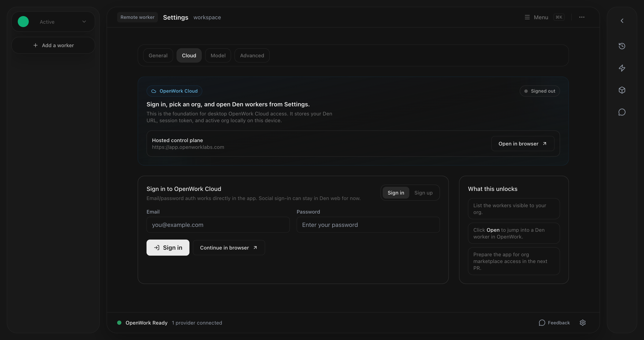
Task: Select the Sign in mode toggle
Action: click(x=396, y=193)
